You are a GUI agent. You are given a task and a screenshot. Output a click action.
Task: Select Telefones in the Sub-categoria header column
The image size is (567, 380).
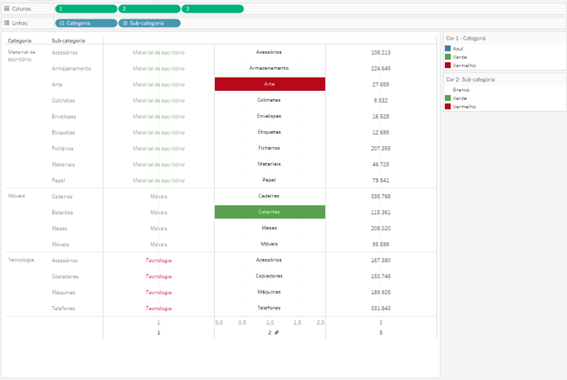pyautogui.click(x=63, y=308)
